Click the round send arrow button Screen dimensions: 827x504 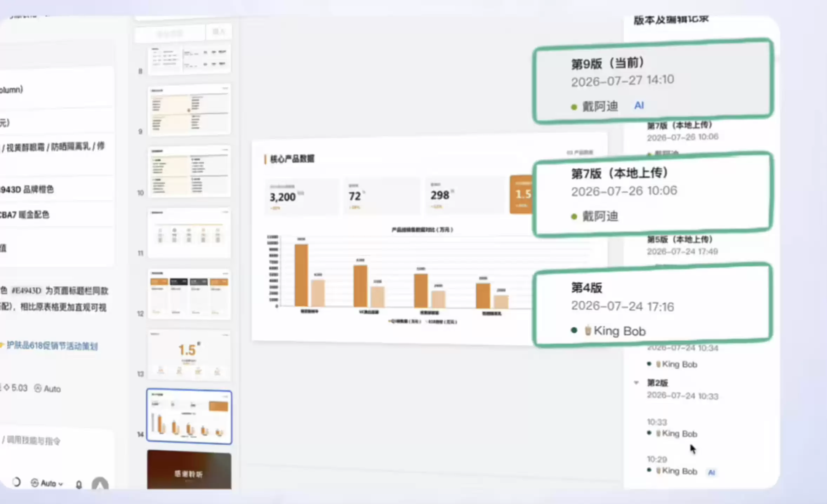100,484
